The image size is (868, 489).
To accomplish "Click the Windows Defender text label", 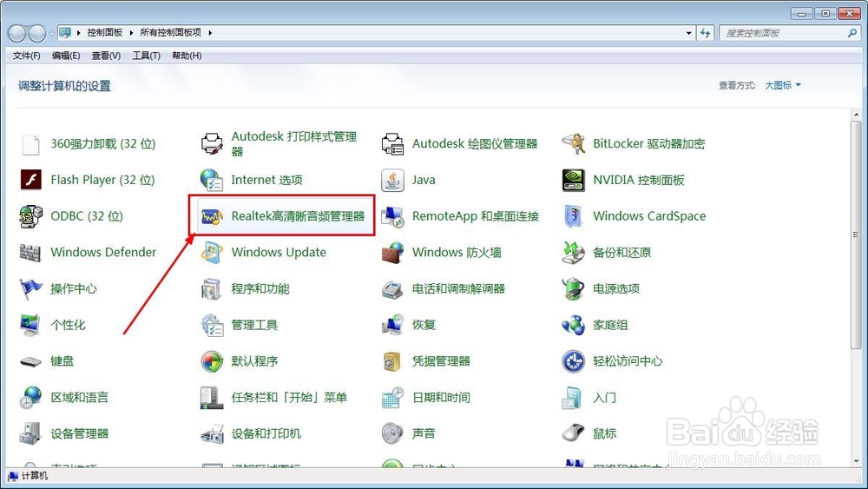I will [x=103, y=253].
